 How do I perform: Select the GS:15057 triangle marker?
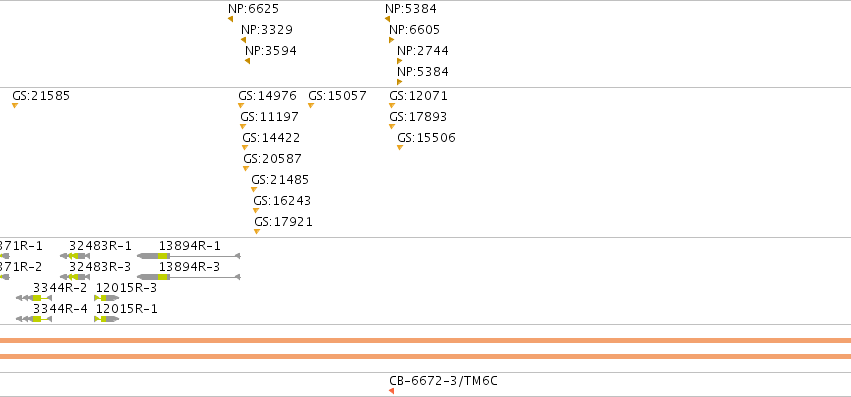coord(311,105)
